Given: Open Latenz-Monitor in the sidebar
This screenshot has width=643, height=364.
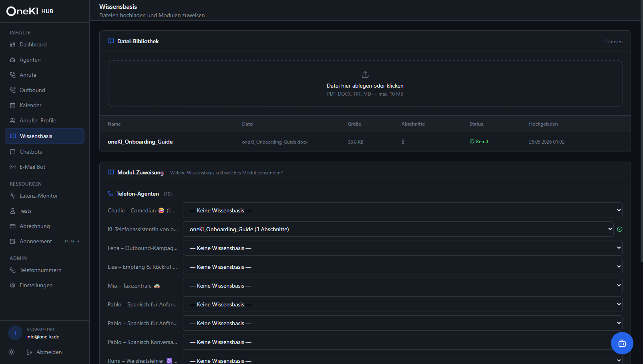Looking at the screenshot, I should point(44,196).
